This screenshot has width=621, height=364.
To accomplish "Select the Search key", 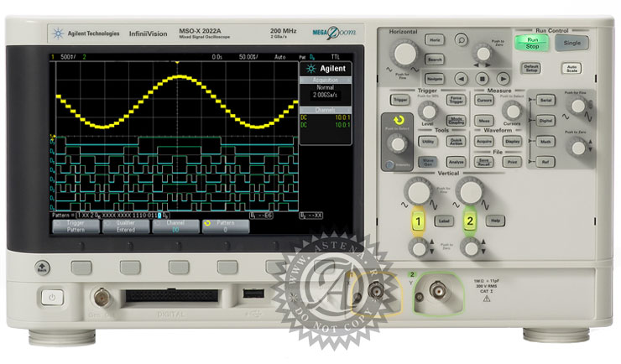I will 435,60.
